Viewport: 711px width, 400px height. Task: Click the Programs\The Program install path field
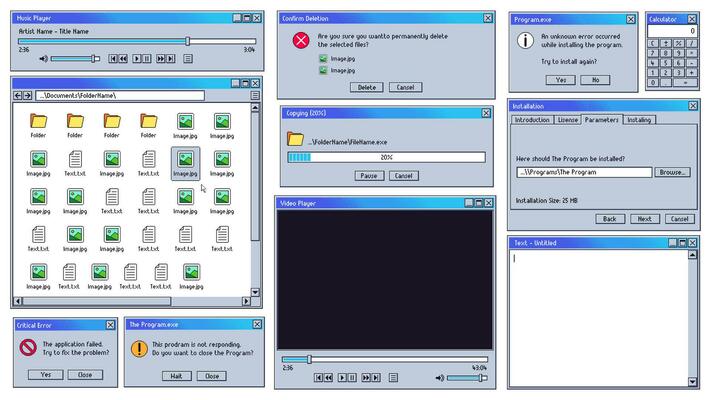[584, 172]
